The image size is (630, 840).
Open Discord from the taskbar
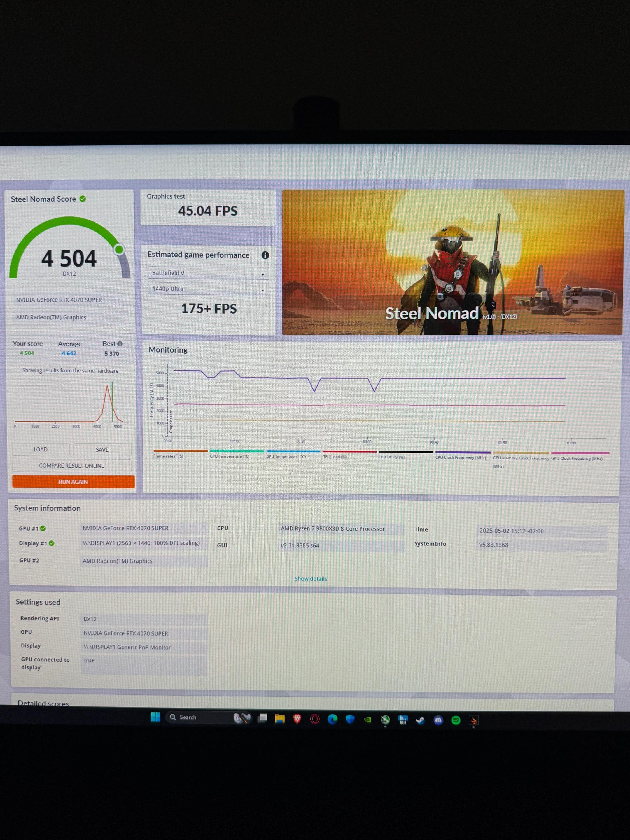(x=438, y=720)
